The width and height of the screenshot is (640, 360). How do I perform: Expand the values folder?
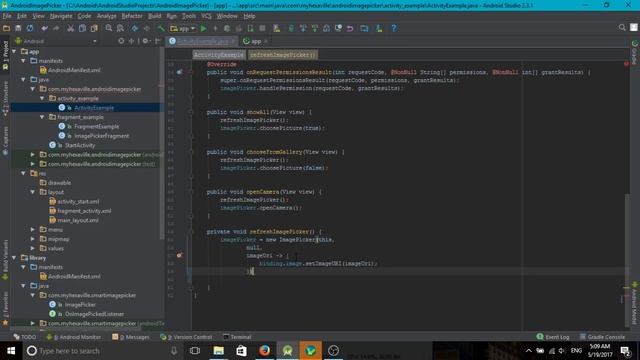33,249
